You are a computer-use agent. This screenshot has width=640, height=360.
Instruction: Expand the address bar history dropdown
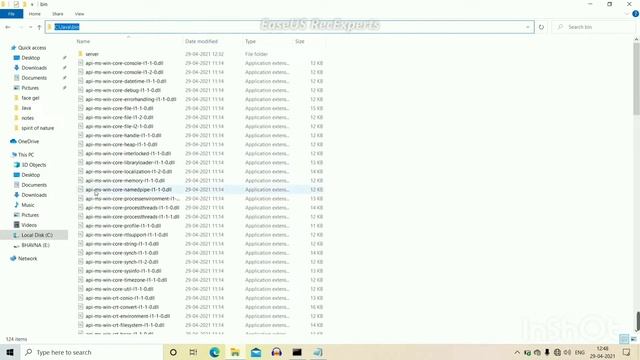pos(528,27)
